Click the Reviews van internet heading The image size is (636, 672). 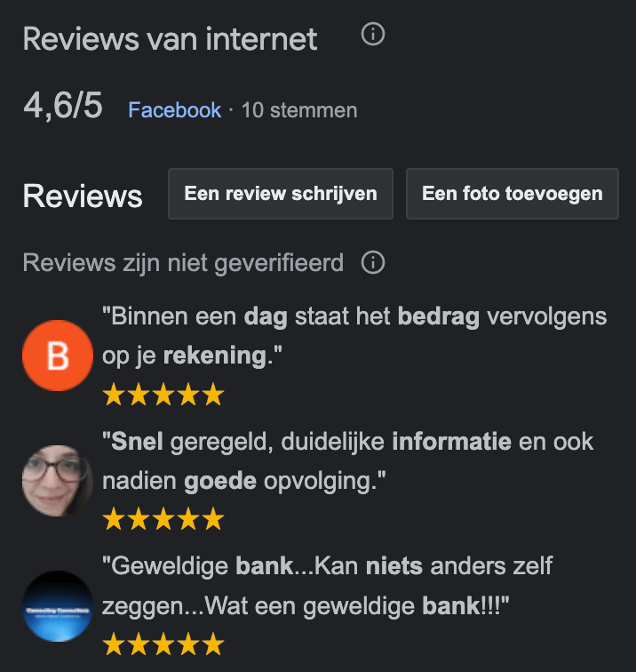[170, 39]
